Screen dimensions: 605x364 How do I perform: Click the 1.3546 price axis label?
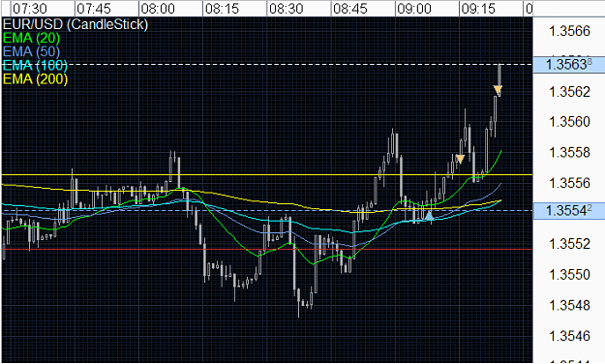(x=569, y=336)
